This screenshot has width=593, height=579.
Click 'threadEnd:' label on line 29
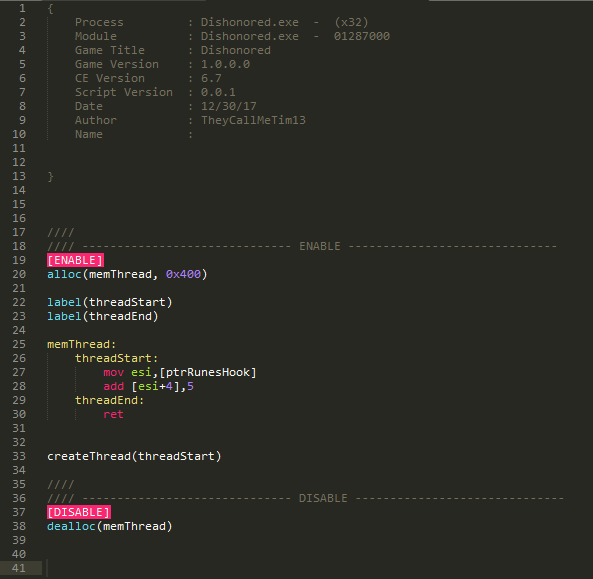coord(110,400)
